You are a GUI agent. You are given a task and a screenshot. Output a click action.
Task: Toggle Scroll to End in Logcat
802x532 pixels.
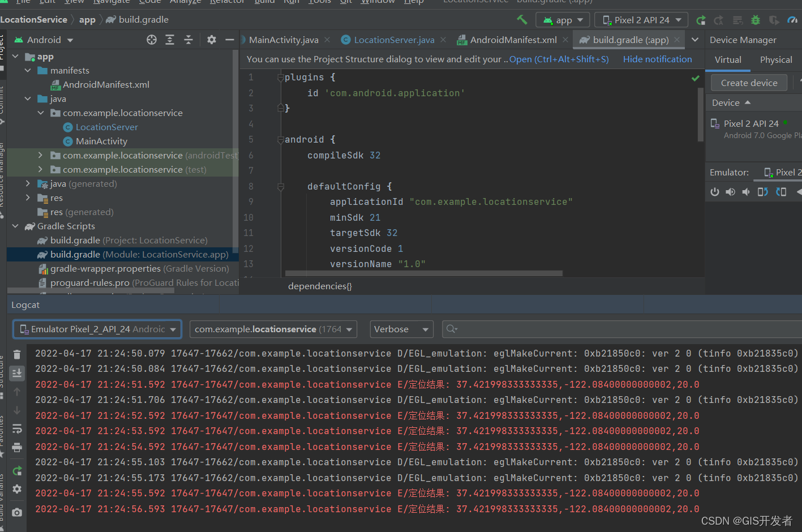(x=17, y=372)
